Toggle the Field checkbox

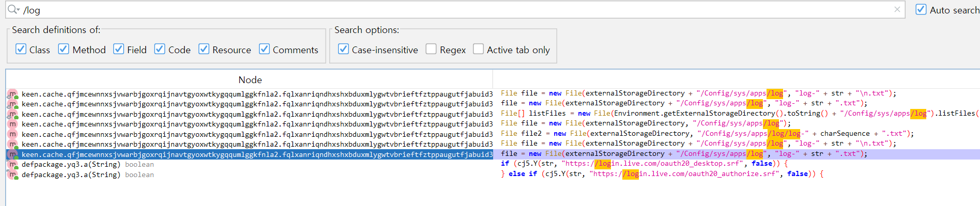[x=118, y=49]
